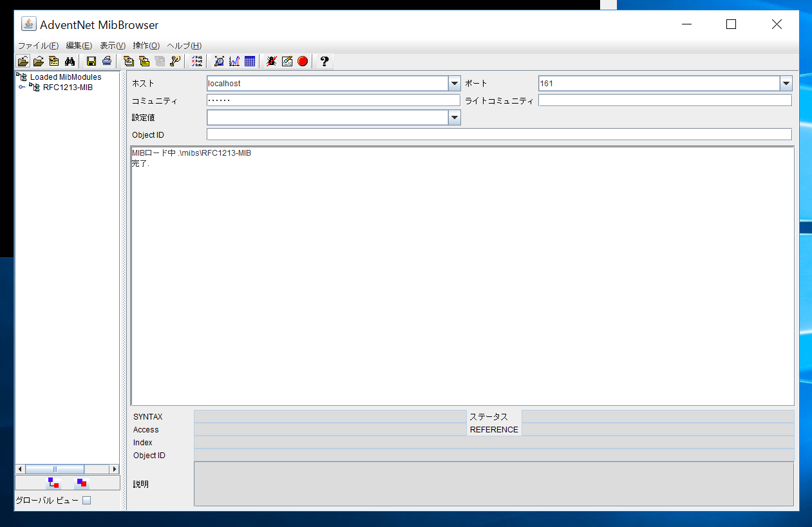
Task: Select the RFC1213-MIB tree item
Action: coord(68,87)
